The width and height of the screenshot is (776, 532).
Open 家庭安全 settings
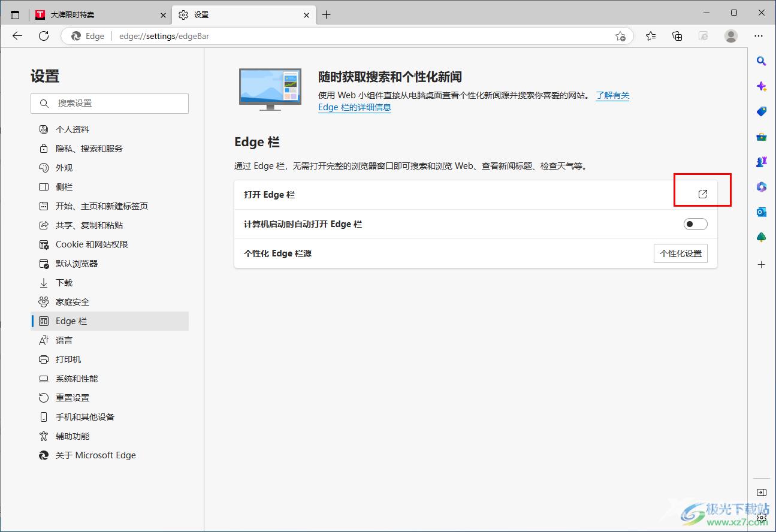[x=110, y=302]
